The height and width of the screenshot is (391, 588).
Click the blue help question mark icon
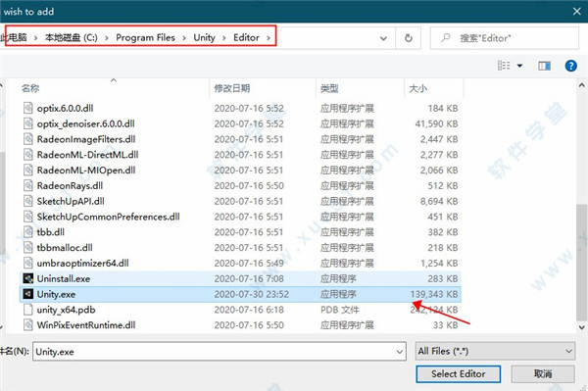570,66
